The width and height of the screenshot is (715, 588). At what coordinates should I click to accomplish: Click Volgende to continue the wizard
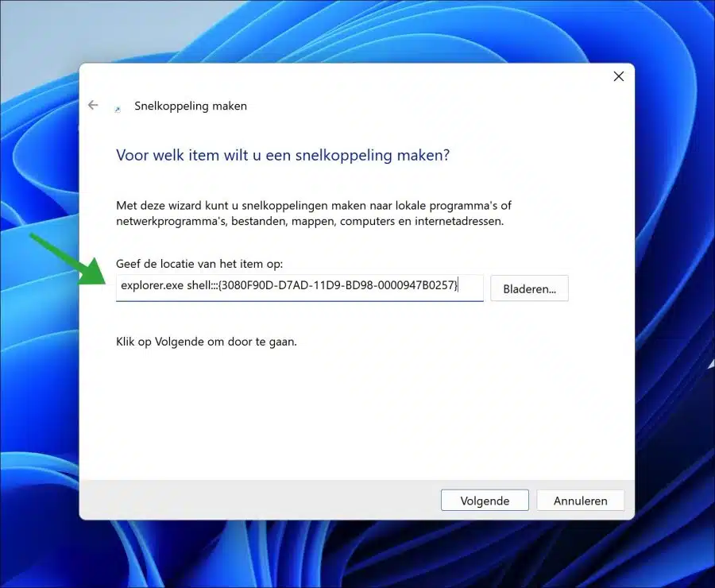tap(485, 501)
